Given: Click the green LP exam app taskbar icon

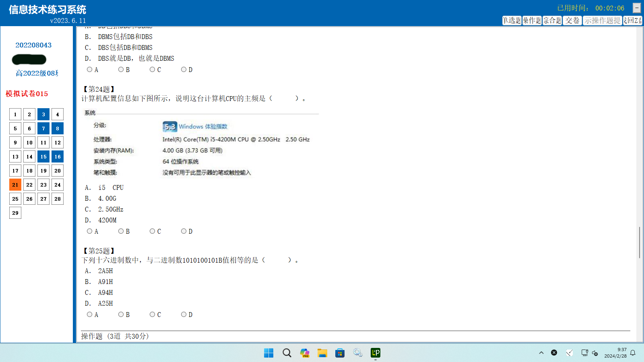Looking at the screenshot, I should (376, 353).
